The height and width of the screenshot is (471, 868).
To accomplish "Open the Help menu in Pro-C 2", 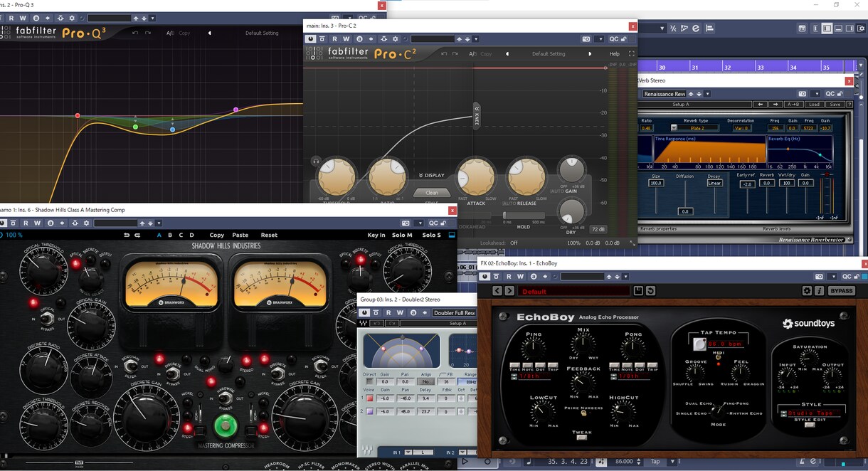I will pos(615,54).
